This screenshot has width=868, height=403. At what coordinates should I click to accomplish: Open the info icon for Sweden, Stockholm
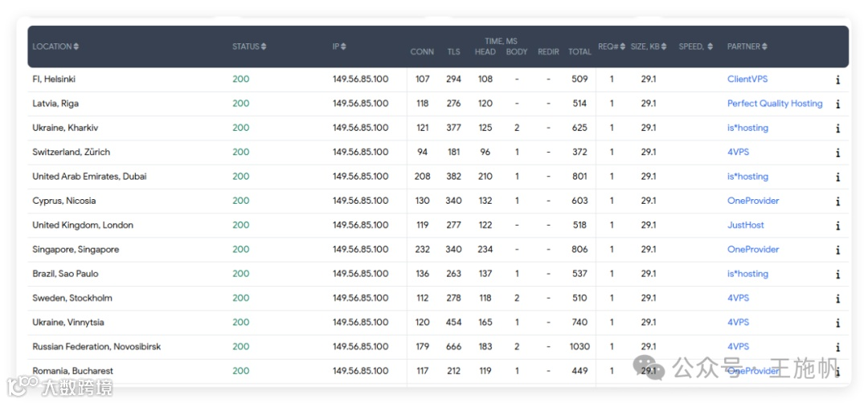(x=837, y=299)
